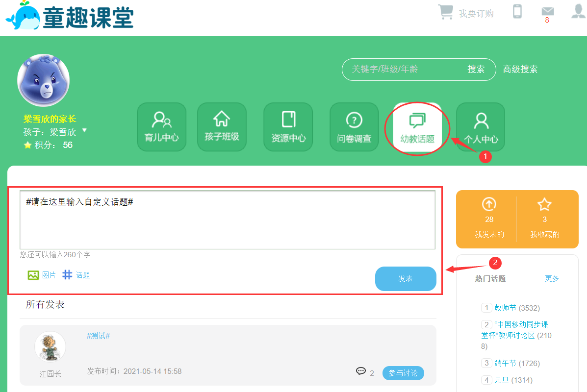Viewport: 587px width, 392px height.
Task: Click the shopping cart icon
Action: [445, 12]
